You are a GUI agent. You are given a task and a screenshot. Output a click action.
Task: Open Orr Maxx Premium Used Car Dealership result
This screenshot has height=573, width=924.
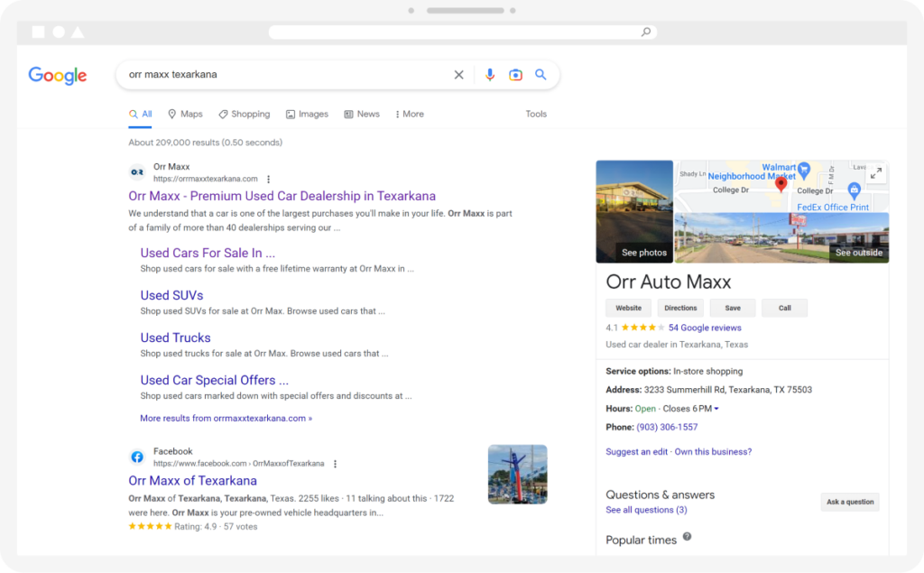pyautogui.click(x=282, y=197)
